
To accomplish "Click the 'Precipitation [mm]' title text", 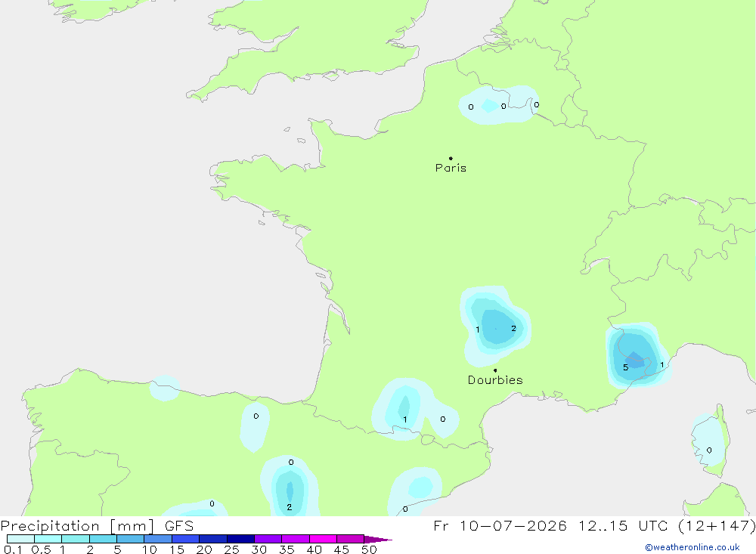I will (77, 526).
